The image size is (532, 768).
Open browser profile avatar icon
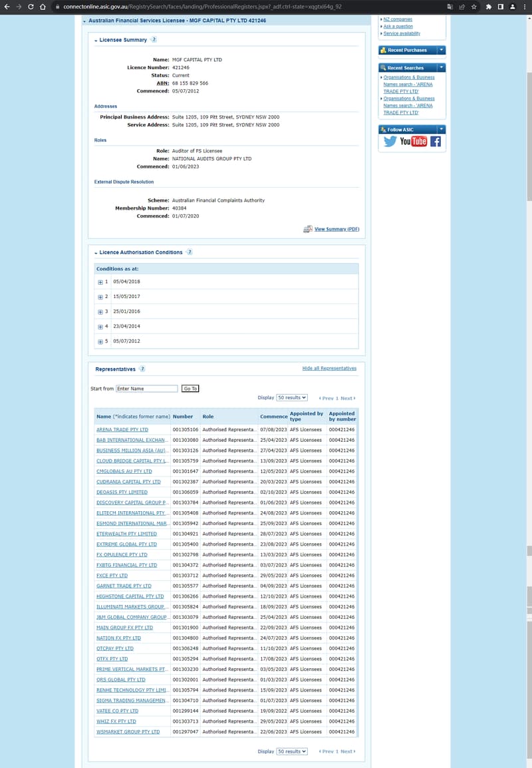point(513,7)
